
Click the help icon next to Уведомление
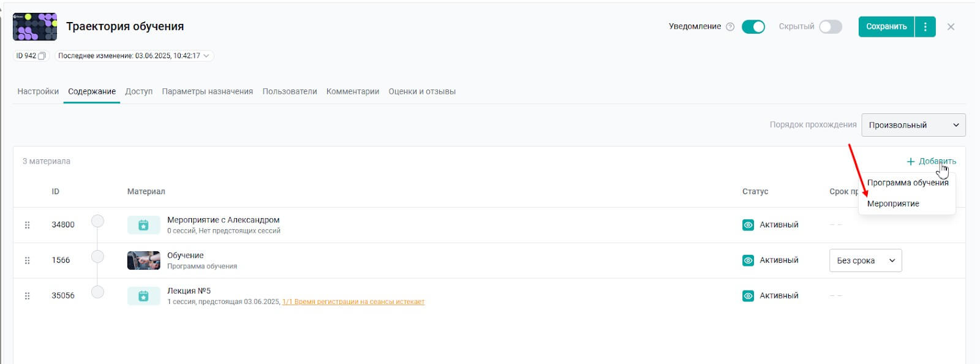[x=730, y=27]
